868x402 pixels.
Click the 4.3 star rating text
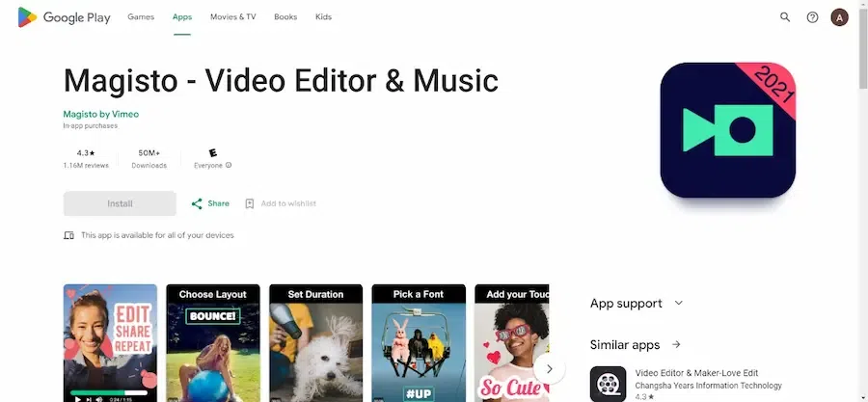(x=87, y=153)
